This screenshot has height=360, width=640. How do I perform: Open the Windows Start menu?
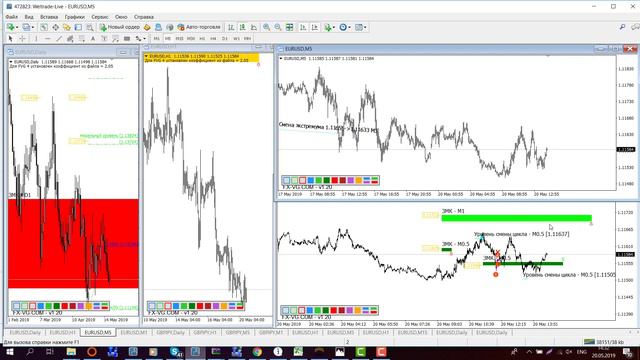(x=9, y=351)
